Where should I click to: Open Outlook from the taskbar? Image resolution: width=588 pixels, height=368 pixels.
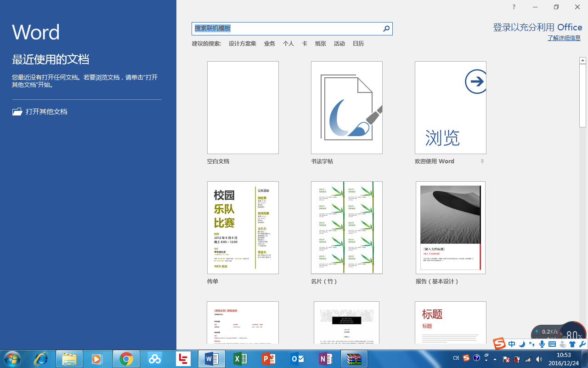pos(298,358)
